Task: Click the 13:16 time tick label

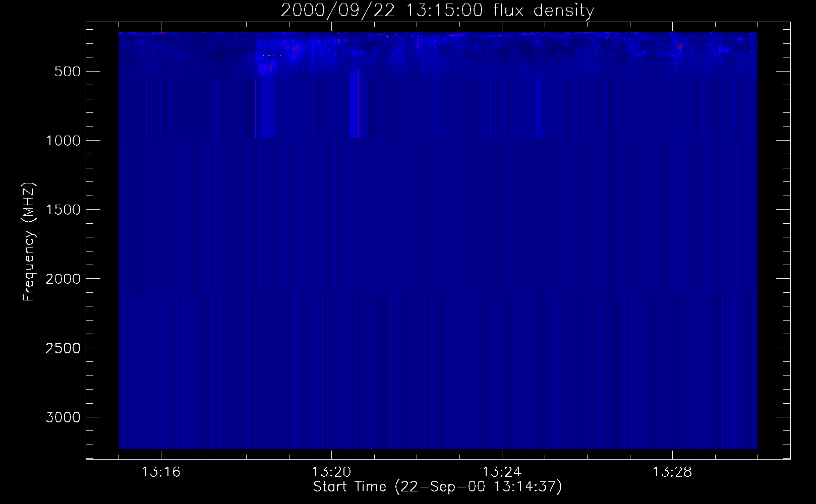Action: click(161, 472)
